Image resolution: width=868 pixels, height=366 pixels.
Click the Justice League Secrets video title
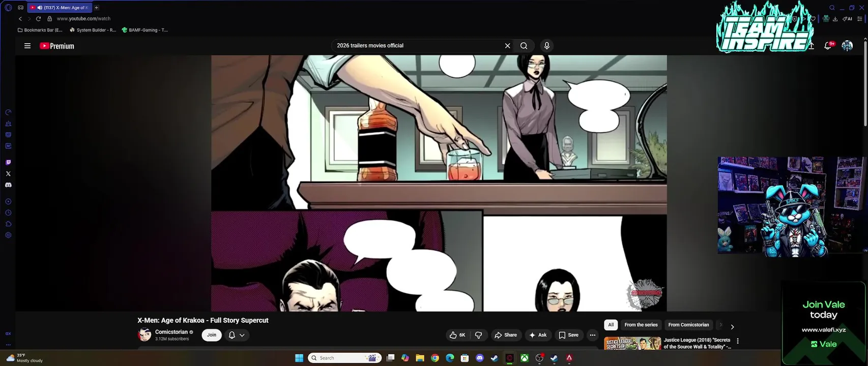697,343
